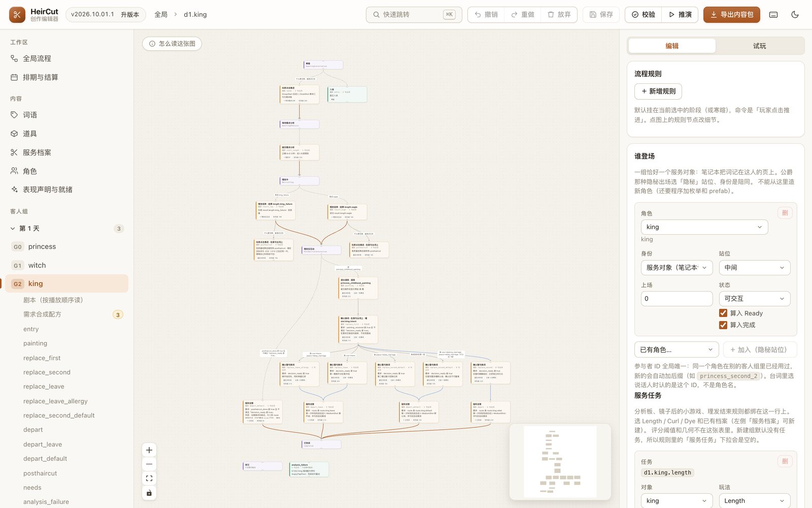Toggle dark mode moon icon
This screenshot has height=508, width=812.
tap(795, 15)
